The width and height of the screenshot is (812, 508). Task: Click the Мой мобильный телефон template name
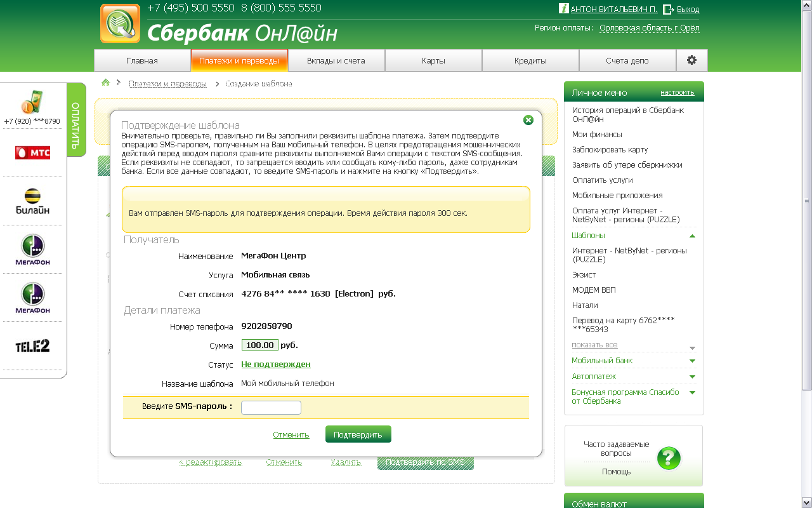coord(287,384)
